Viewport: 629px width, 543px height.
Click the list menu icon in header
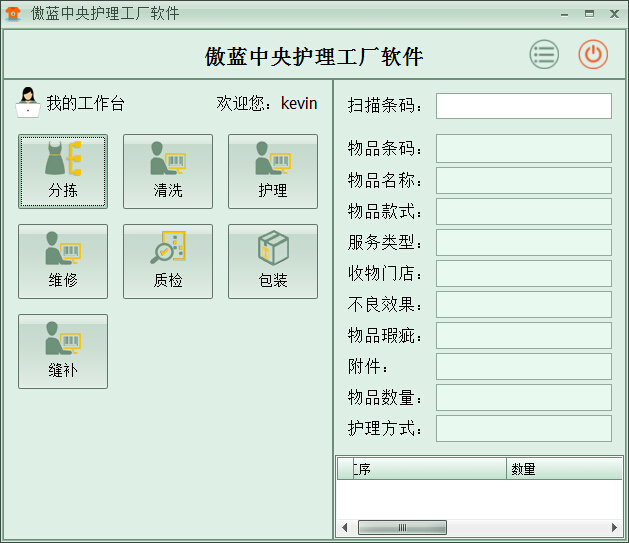[x=544, y=55]
